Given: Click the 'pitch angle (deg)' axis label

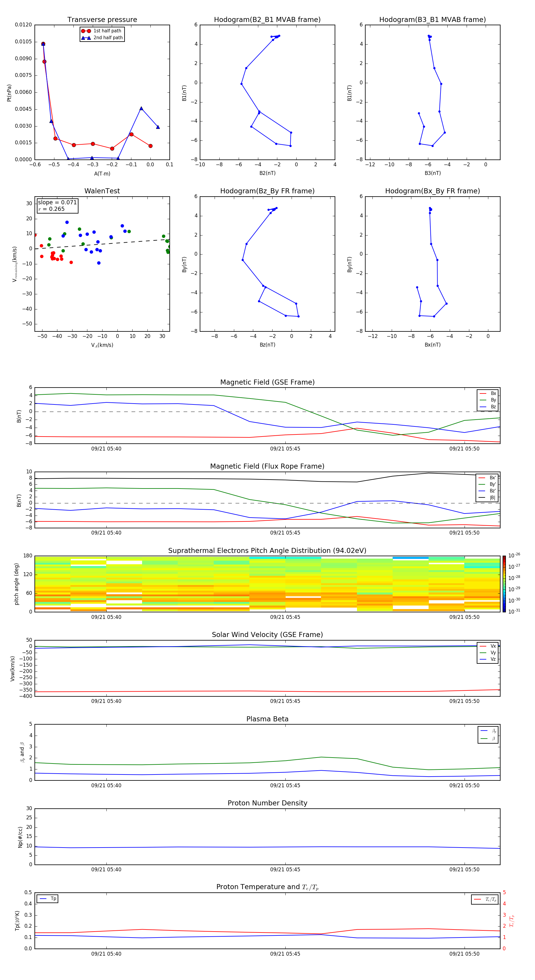Looking at the screenshot, I should pyautogui.click(x=16, y=584).
